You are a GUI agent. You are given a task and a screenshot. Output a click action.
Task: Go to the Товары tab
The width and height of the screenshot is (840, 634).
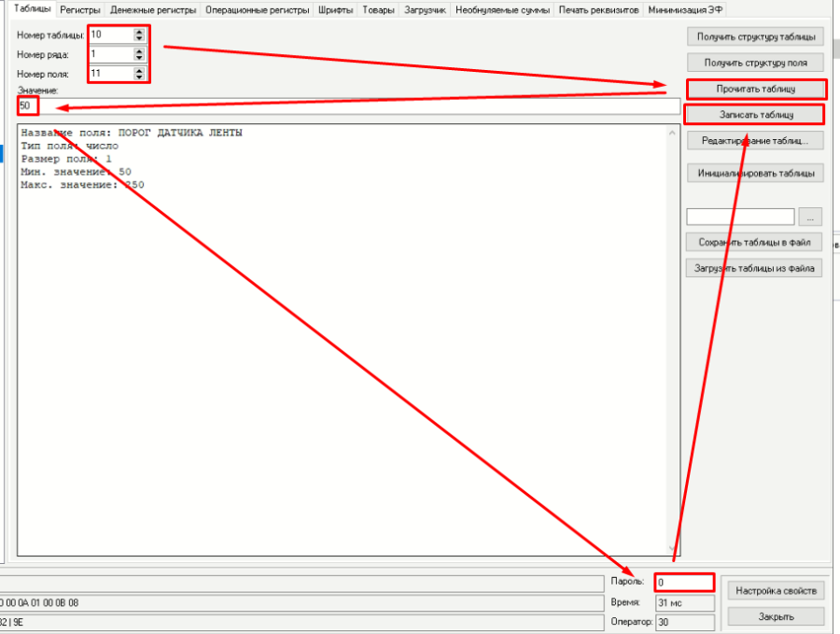378,9
